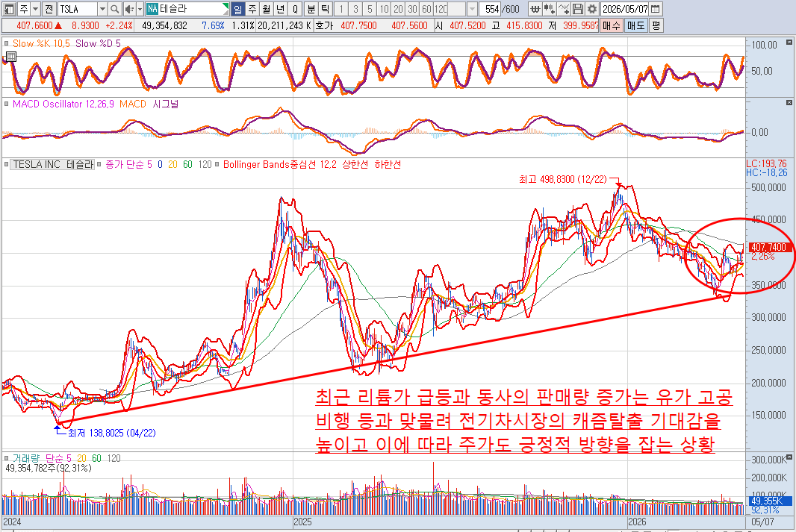Click the green corner marker in the name field
This screenshot has height=532, width=796.
226,5
